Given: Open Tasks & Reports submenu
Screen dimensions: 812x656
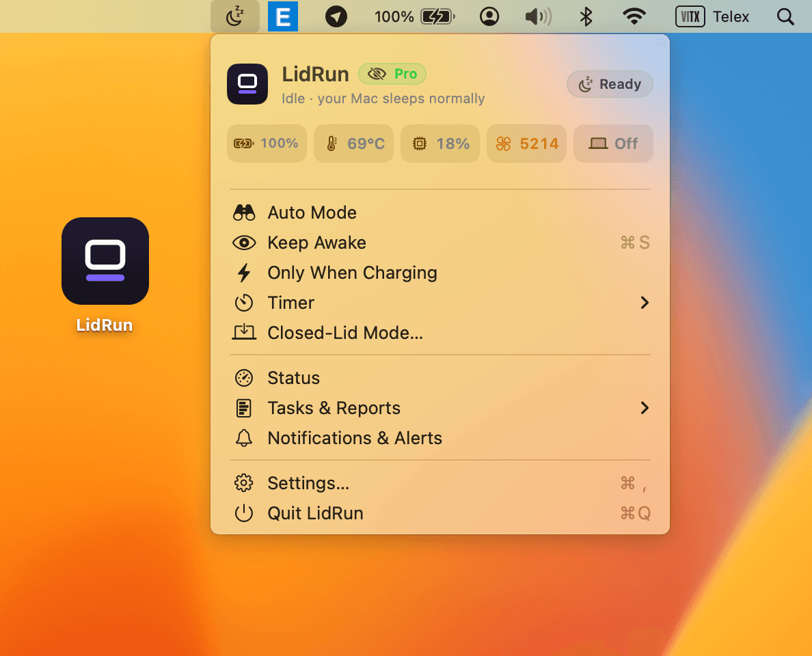Looking at the screenshot, I should [x=440, y=408].
